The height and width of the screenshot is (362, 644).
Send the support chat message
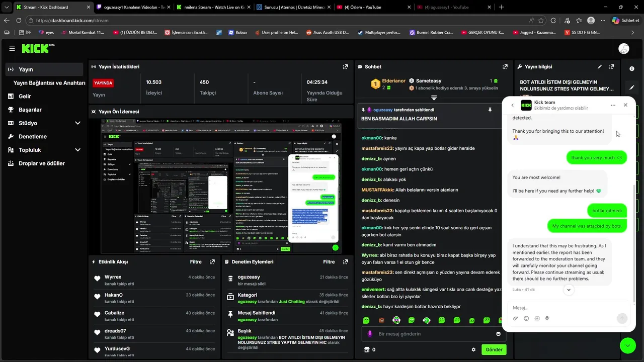[622, 318]
